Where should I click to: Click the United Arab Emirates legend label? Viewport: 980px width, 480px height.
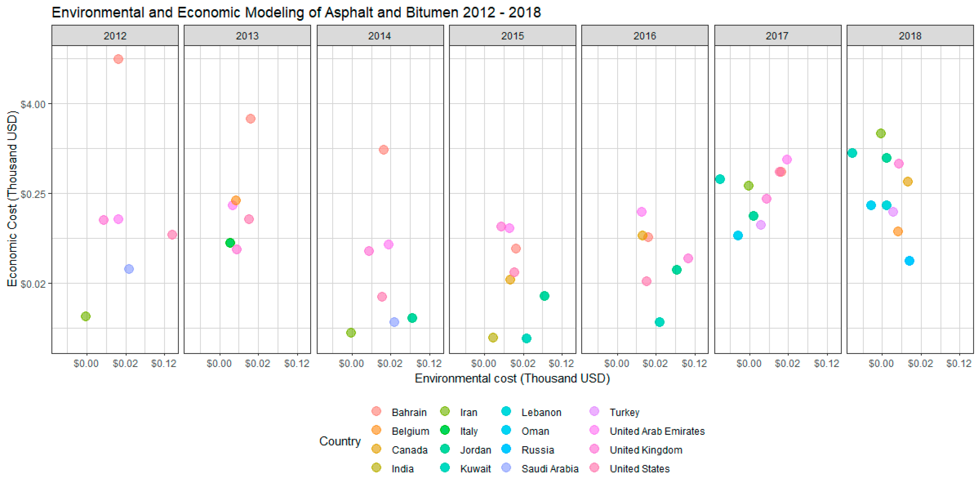[657, 431]
